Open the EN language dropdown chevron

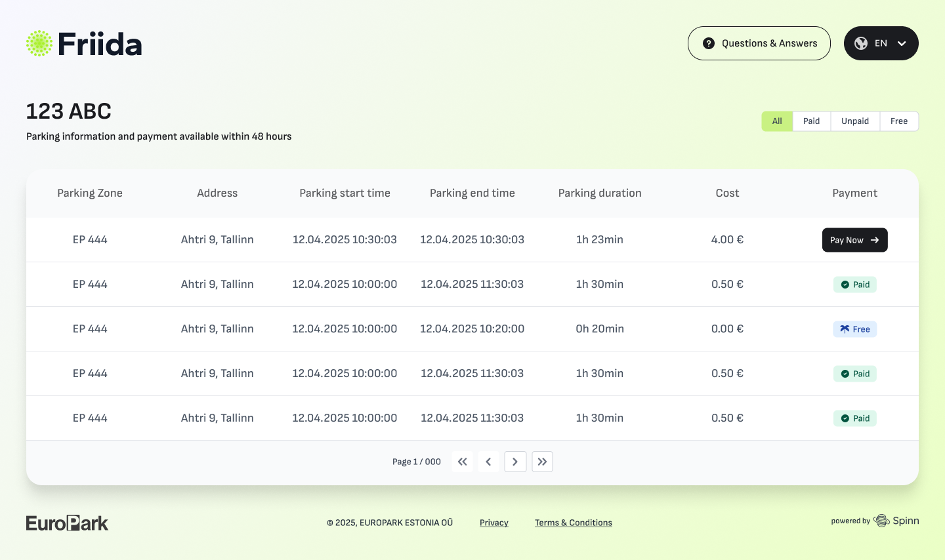(x=902, y=43)
